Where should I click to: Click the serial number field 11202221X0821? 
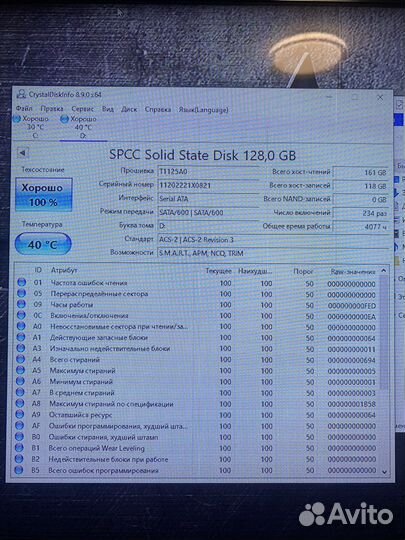tap(208, 185)
